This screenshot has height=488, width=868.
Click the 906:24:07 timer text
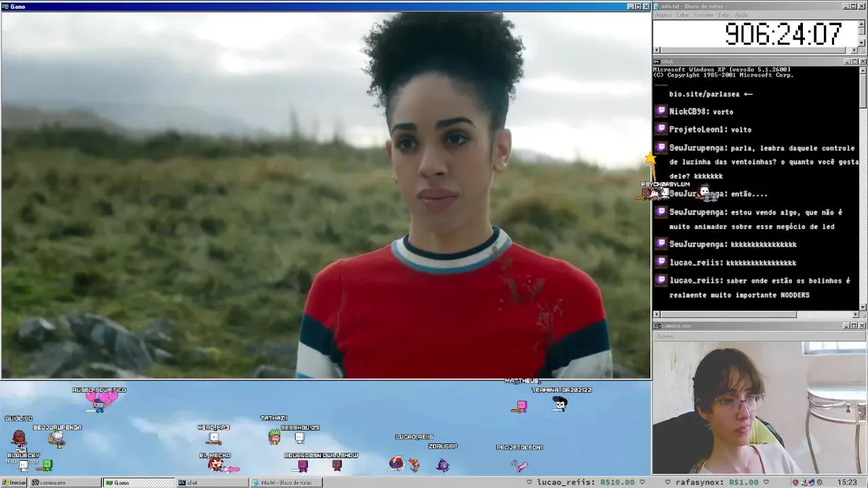click(783, 34)
